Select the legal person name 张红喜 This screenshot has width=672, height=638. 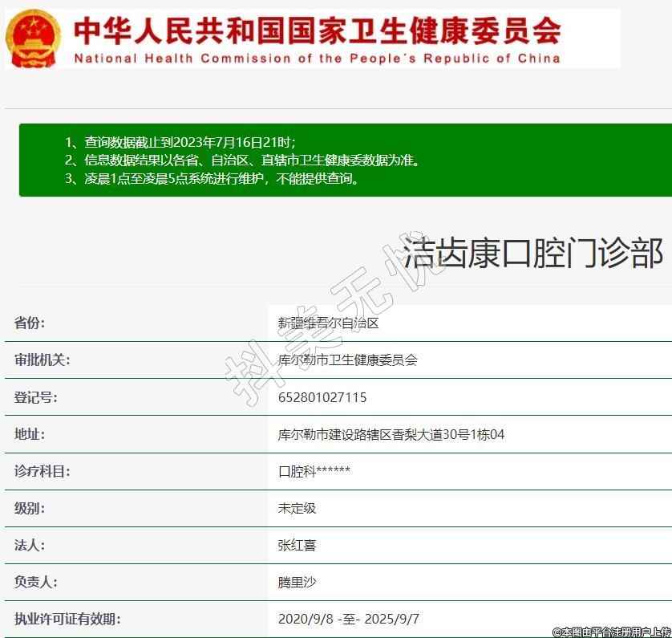click(297, 545)
